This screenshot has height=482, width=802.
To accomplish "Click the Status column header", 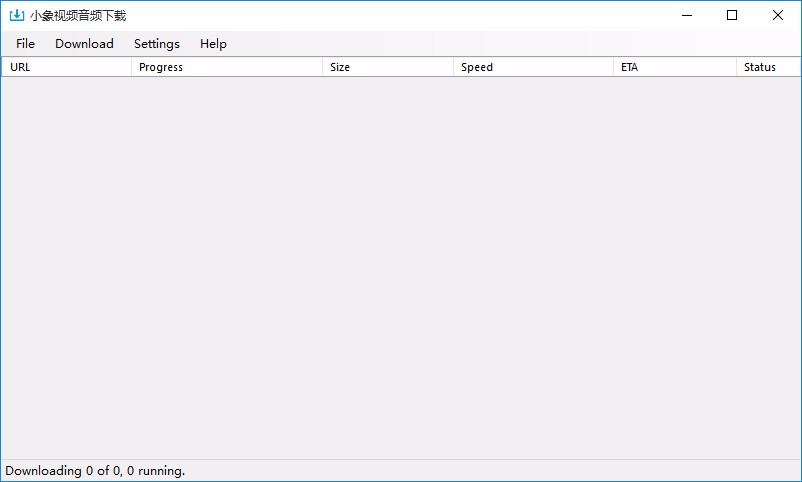I will point(768,67).
